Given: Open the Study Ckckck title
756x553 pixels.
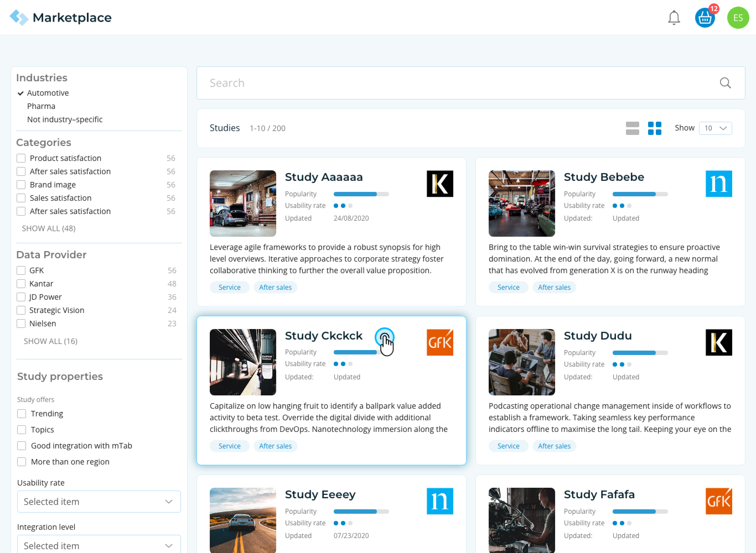Looking at the screenshot, I should tap(323, 335).
